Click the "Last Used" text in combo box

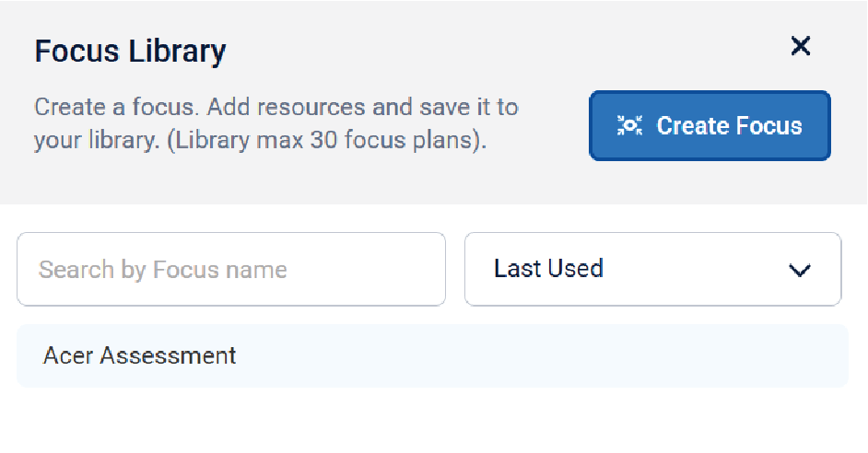click(548, 269)
